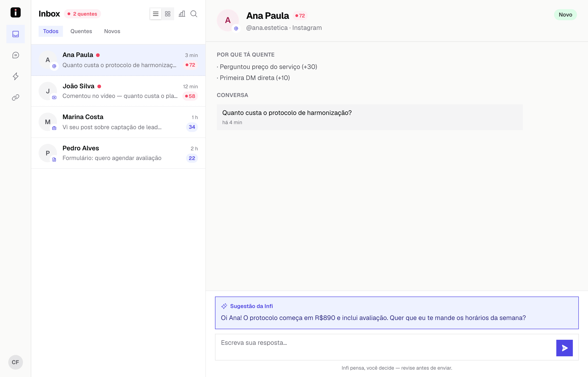The width and height of the screenshot is (588, 377).
Task: Click Marina Costa's avatar
Action: click(48, 122)
